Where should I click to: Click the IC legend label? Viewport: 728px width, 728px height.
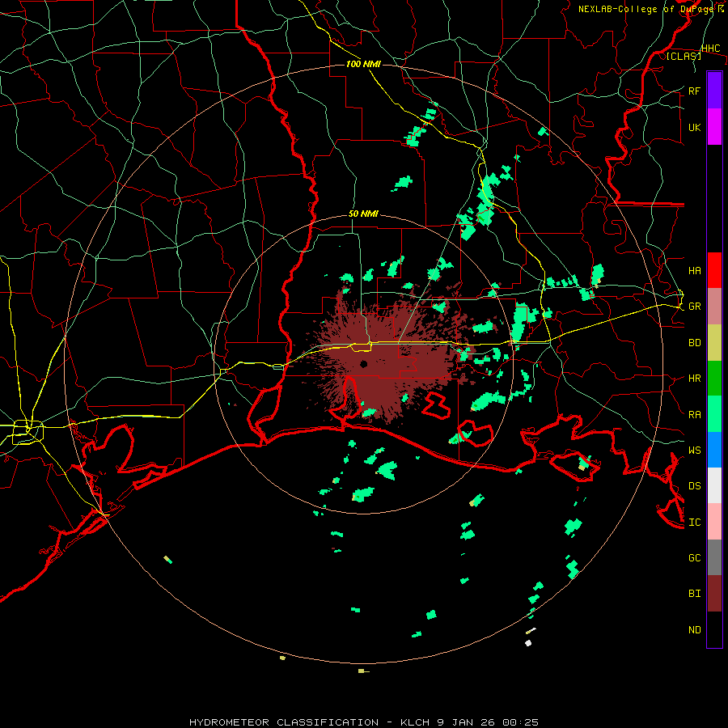click(x=694, y=523)
